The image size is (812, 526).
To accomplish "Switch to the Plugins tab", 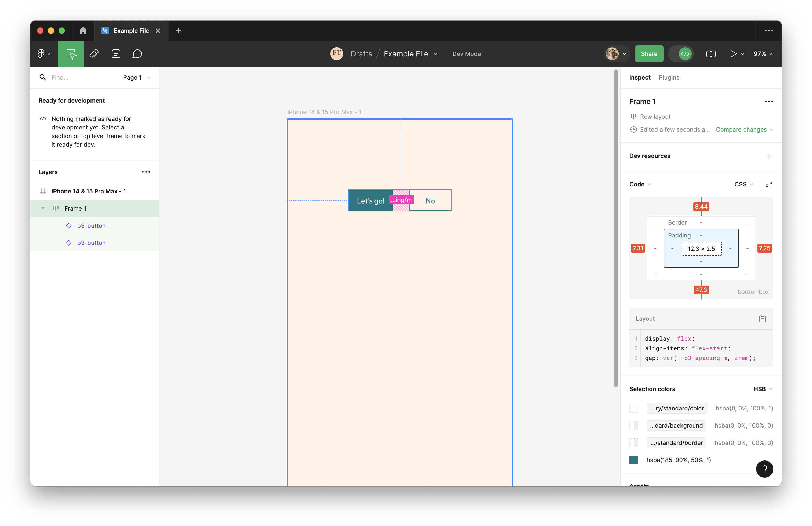I will point(669,77).
